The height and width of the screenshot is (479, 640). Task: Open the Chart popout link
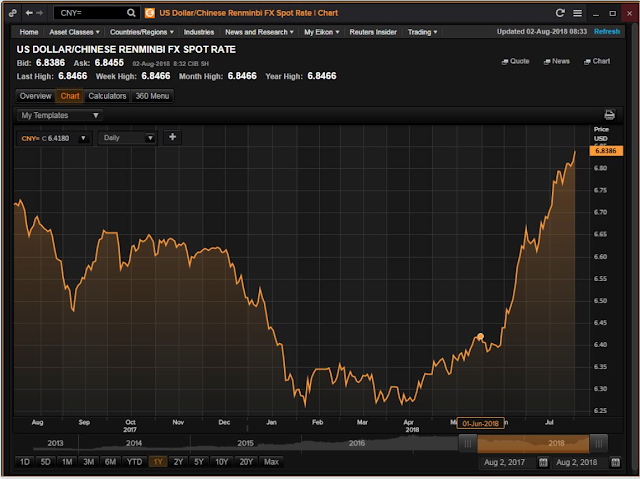tap(597, 61)
